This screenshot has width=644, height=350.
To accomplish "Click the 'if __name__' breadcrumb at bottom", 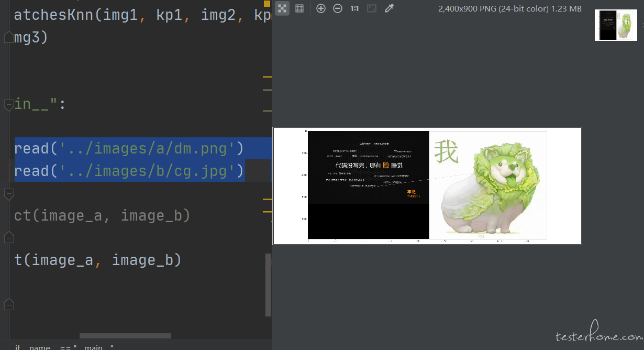I will click(x=64, y=347).
